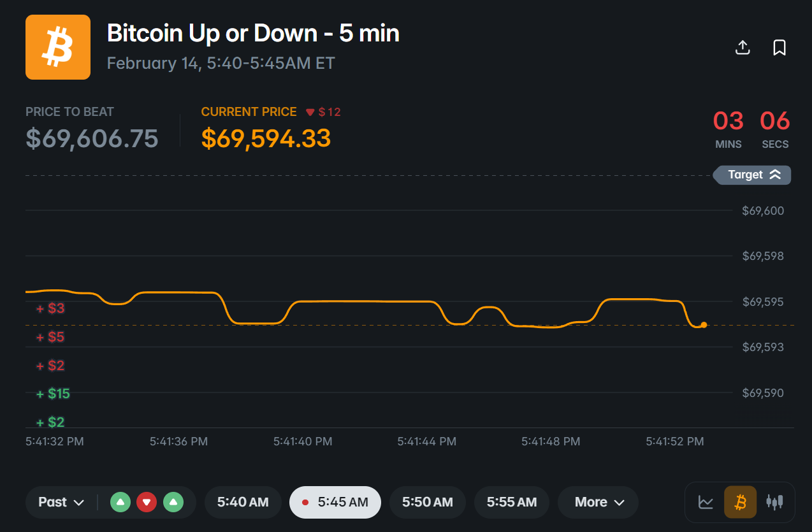Expand the Past results dropdown
This screenshot has width=812, height=532.
click(x=61, y=502)
